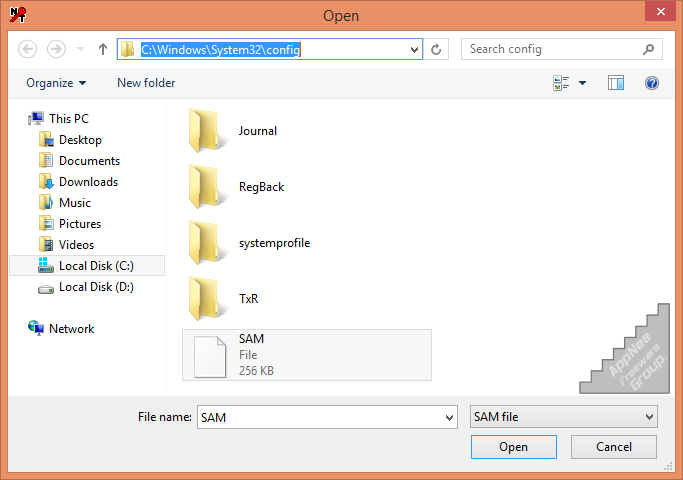Show the preview pane
683x480 pixels.
coord(615,83)
